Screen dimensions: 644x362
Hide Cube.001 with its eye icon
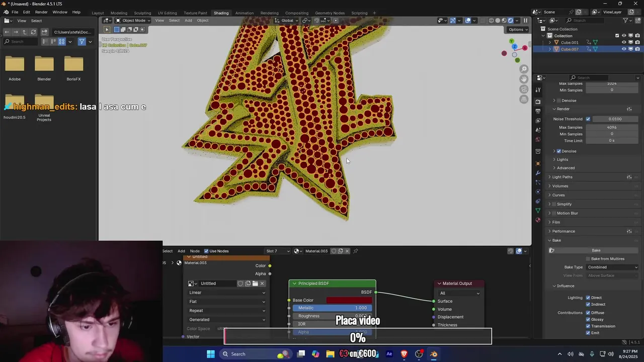tap(624, 42)
